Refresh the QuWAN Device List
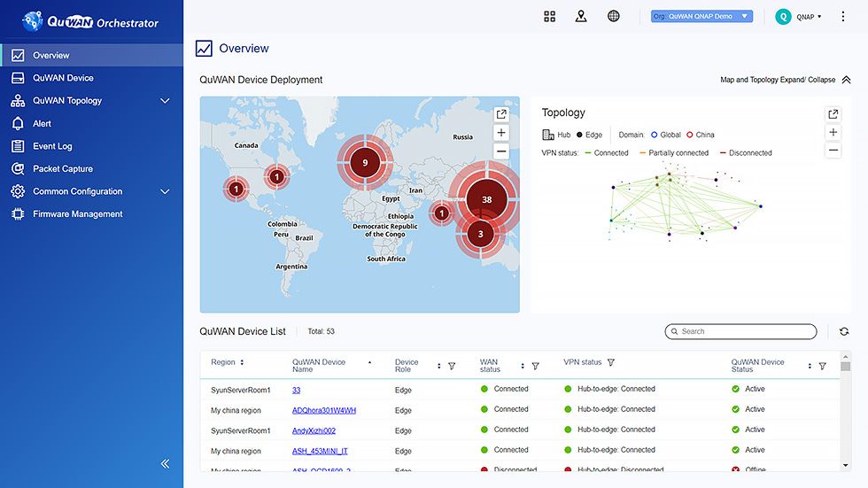 [x=843, y=331]
